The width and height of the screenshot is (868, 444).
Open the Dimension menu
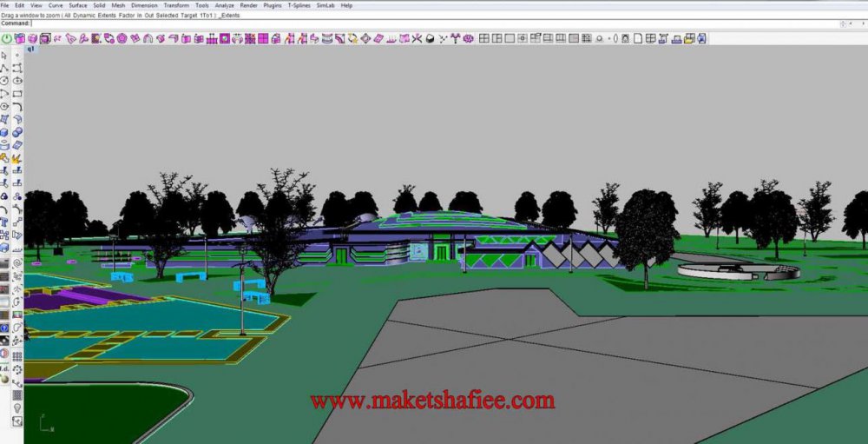tap(144, 5)
